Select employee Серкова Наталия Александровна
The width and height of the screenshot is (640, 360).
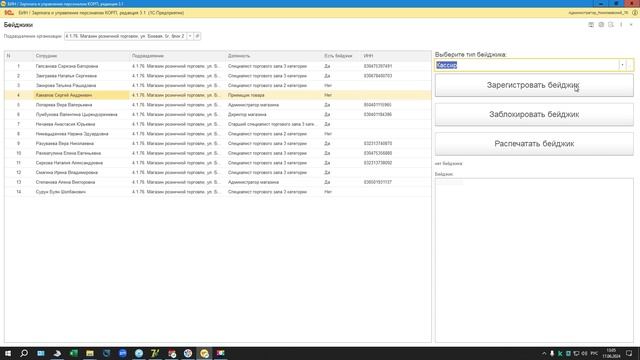coord(69,163)
